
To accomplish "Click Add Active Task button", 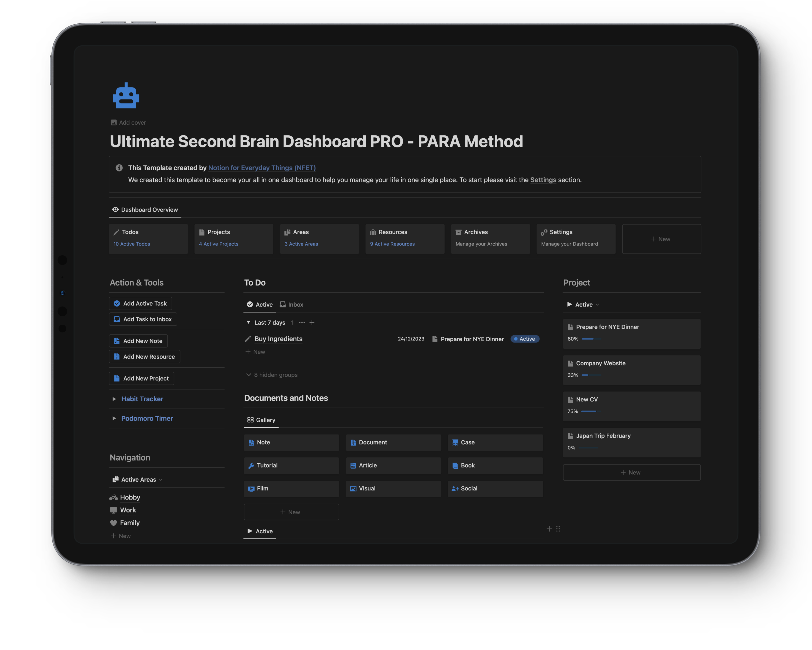I will click(140, 303).
